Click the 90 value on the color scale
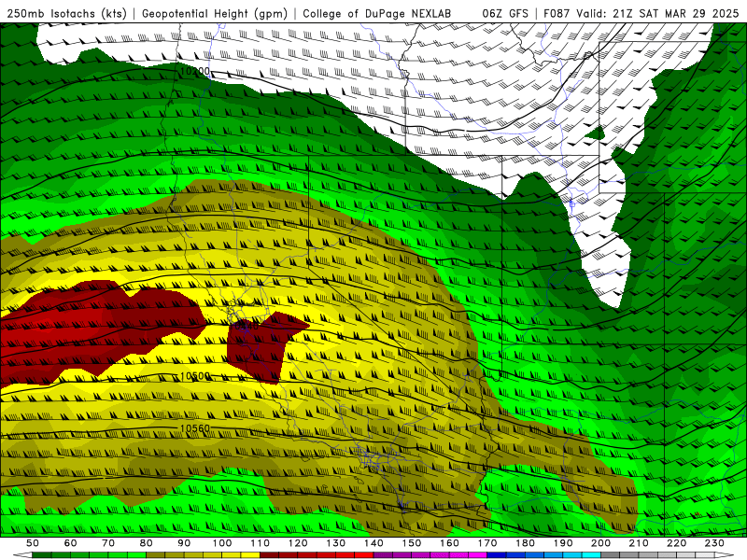This screenshot has height=560, width=747. (184, 543)
